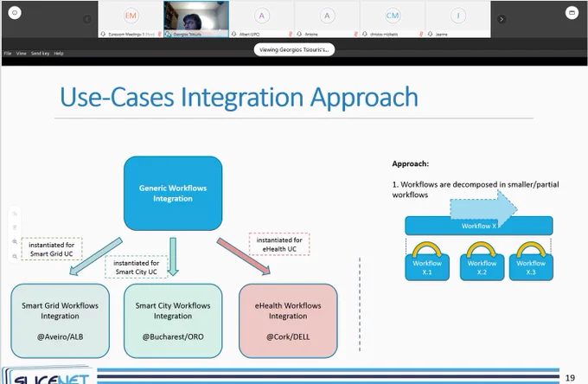Open the layout icon at the top-right corner
Viewport: 588px width, 384px height.
572,13
